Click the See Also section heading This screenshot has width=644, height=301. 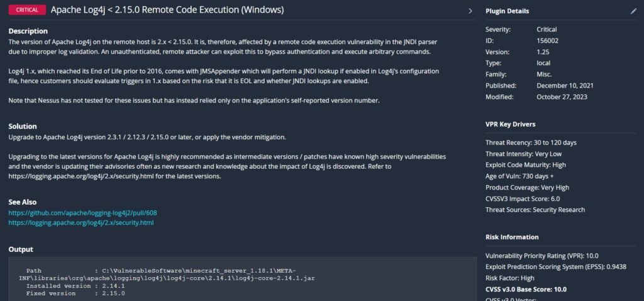point(23,202)
